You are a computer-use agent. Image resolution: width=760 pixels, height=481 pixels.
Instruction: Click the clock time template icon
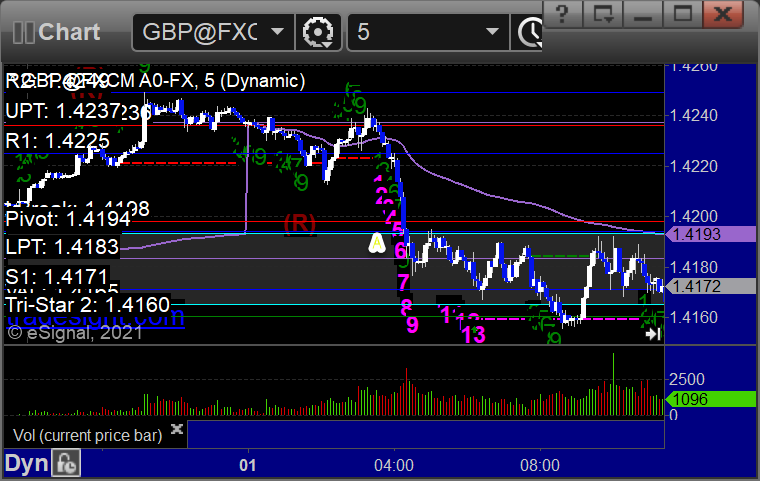(530, 32)
